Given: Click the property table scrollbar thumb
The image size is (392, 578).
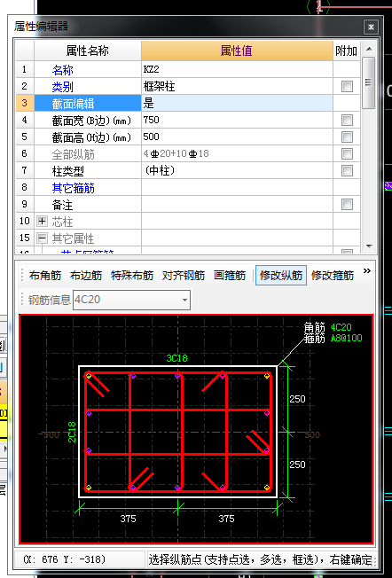Looking at the screenshot, I should (x=369, y=82).
